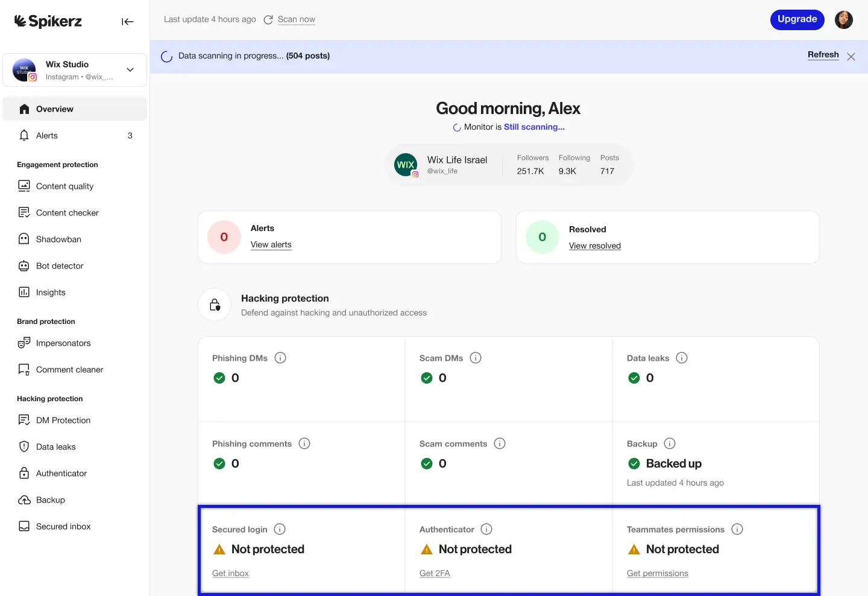
Task: Click the Content quality icon
Action: [24, 186]
